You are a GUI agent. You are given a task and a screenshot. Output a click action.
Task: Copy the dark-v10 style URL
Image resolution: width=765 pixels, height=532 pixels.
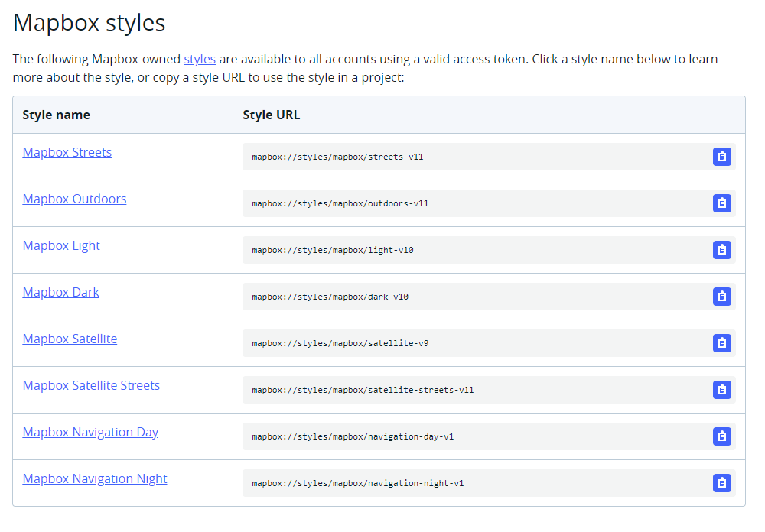click(721, 297)
